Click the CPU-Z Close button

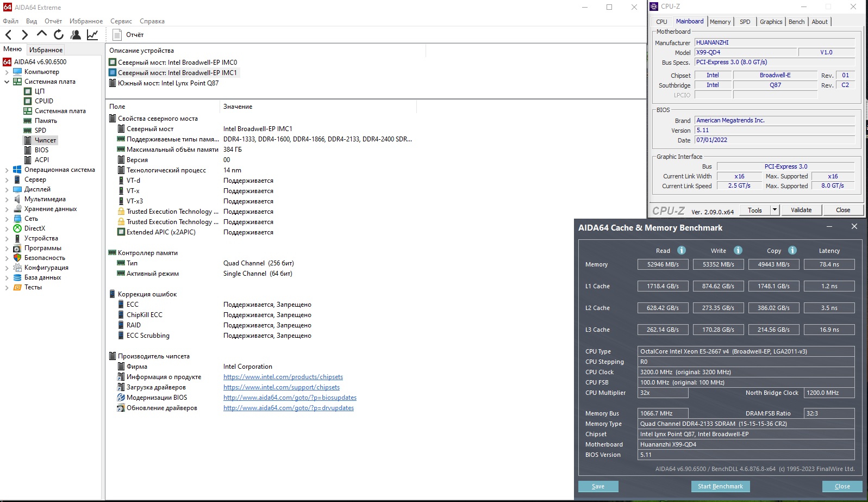point(843,210)
